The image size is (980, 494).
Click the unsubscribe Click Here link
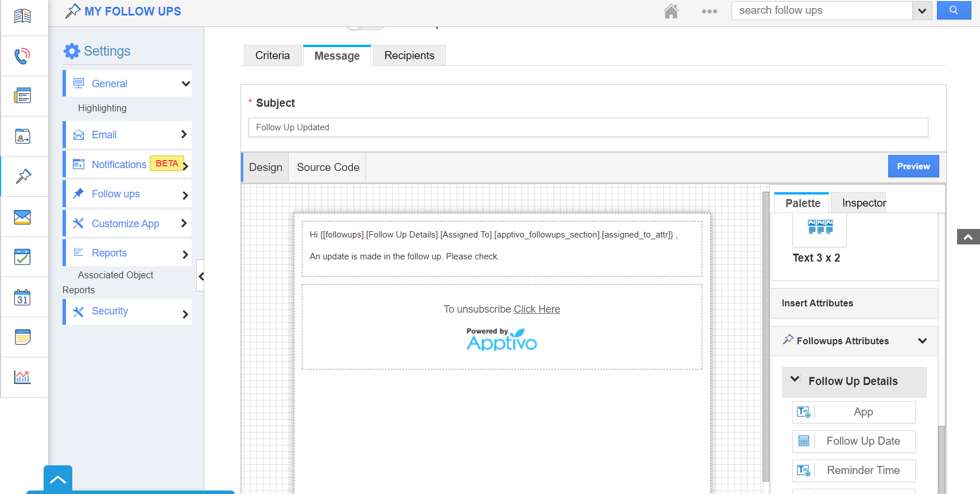(x=536, y=309)
